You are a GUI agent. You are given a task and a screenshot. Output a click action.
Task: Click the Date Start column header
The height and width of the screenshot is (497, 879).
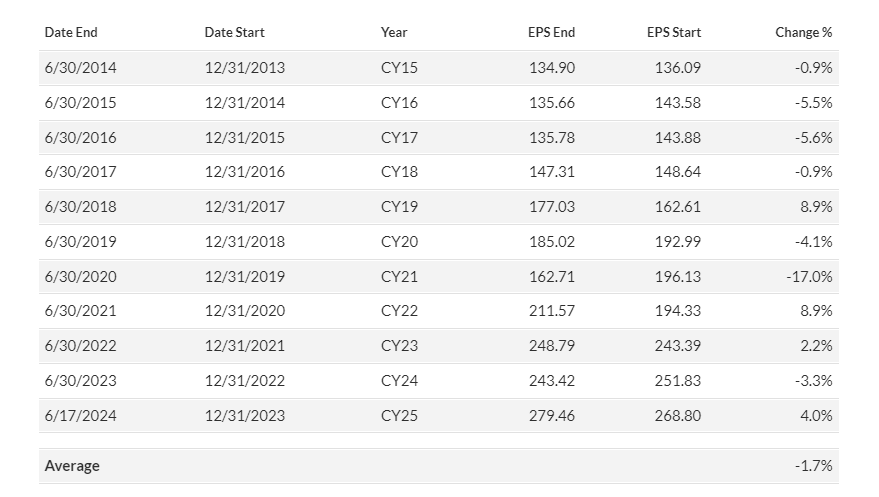234,32
